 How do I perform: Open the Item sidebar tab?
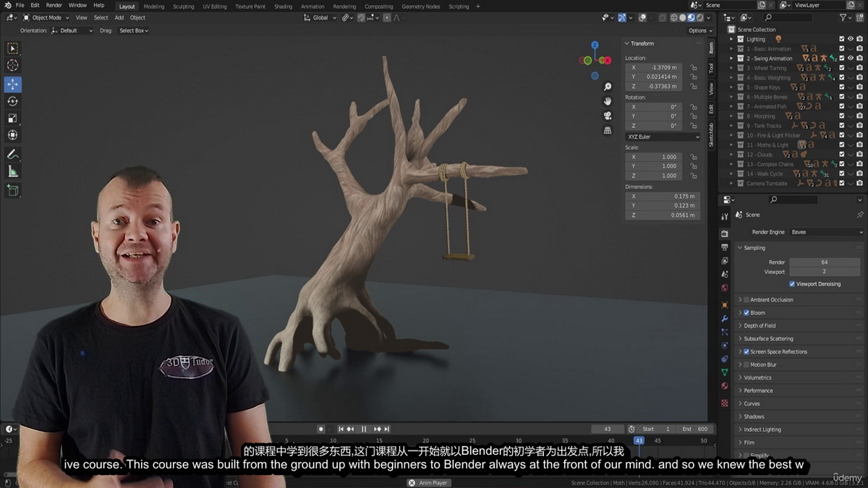click(711, 48)
